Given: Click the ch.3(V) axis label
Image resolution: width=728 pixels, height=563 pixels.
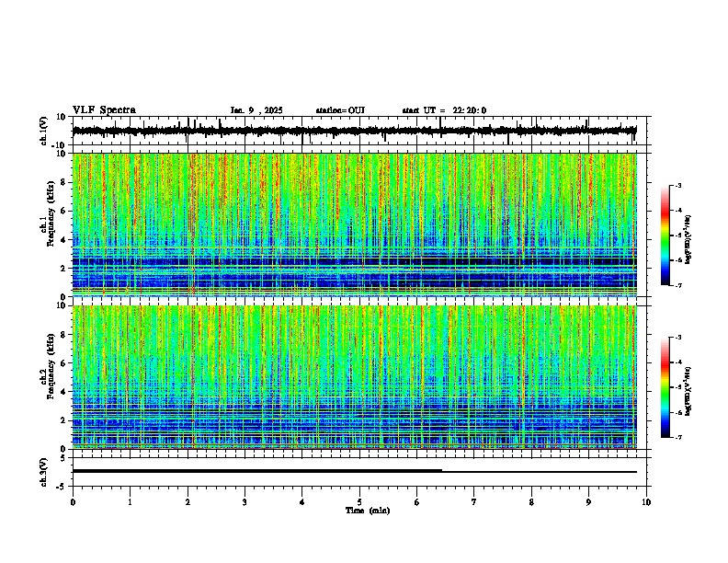Looking at the screenshot, I should pos(44,472).
